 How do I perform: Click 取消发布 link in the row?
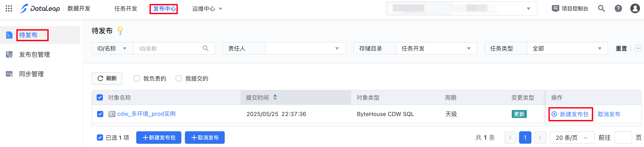[x=609, y=114]
